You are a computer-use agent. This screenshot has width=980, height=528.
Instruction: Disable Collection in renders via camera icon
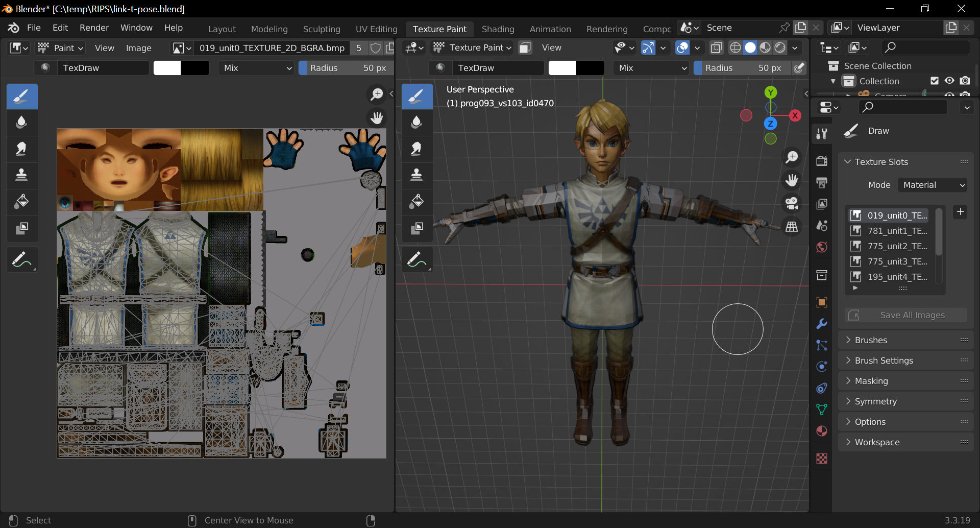tap(965, 81)
